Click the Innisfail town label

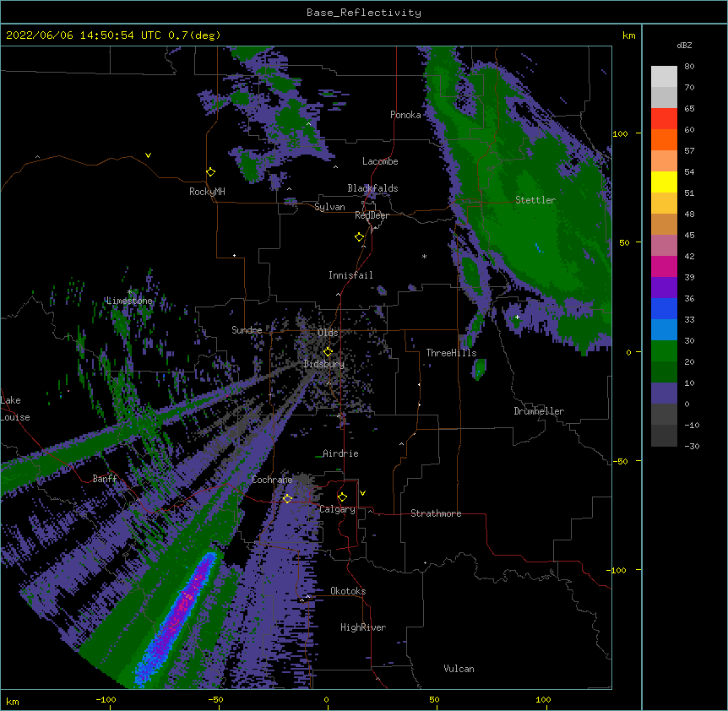click(350, 275)
